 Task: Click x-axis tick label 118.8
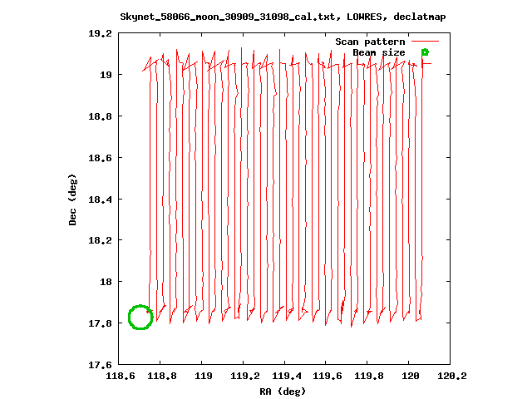[162, 376]
